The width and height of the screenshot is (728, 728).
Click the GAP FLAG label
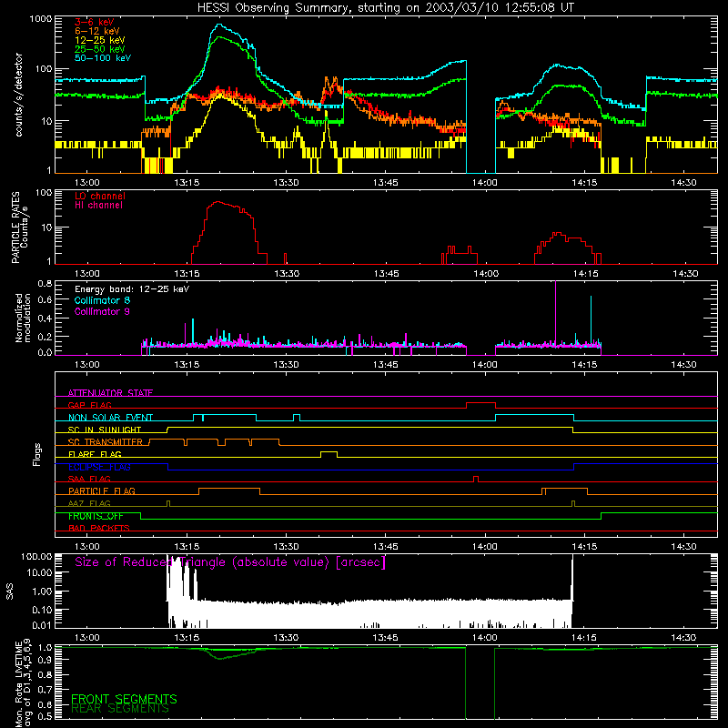point(90,405)
